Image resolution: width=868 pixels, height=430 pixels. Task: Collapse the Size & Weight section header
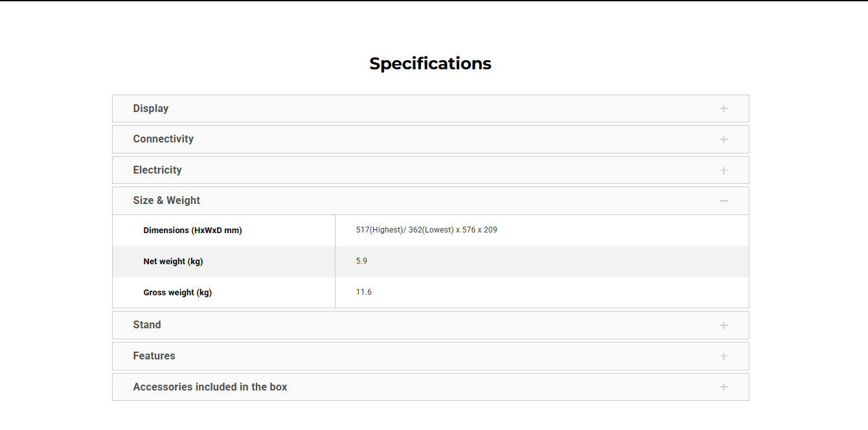[166, 201]
